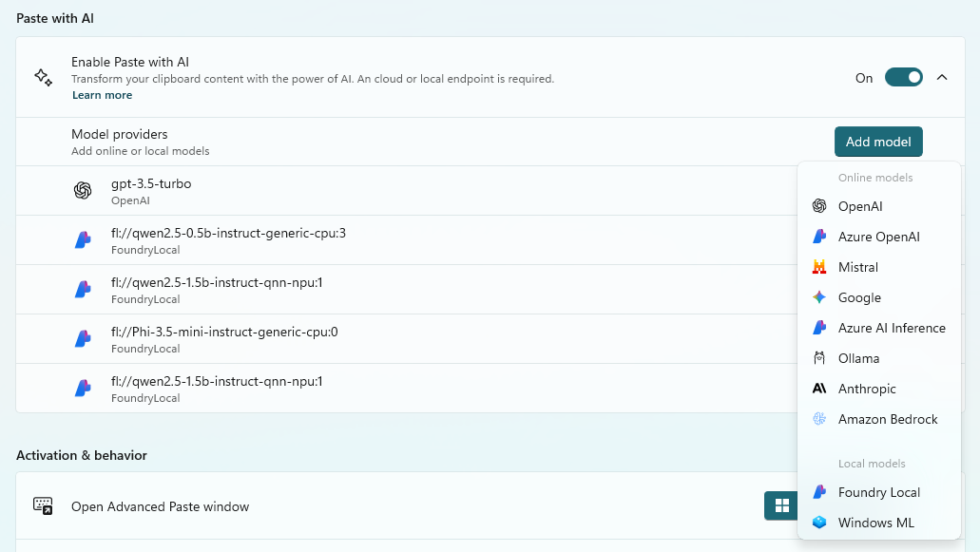Pick Foundry Local under Local models
The image size is (980, 552).
[878, 492]
